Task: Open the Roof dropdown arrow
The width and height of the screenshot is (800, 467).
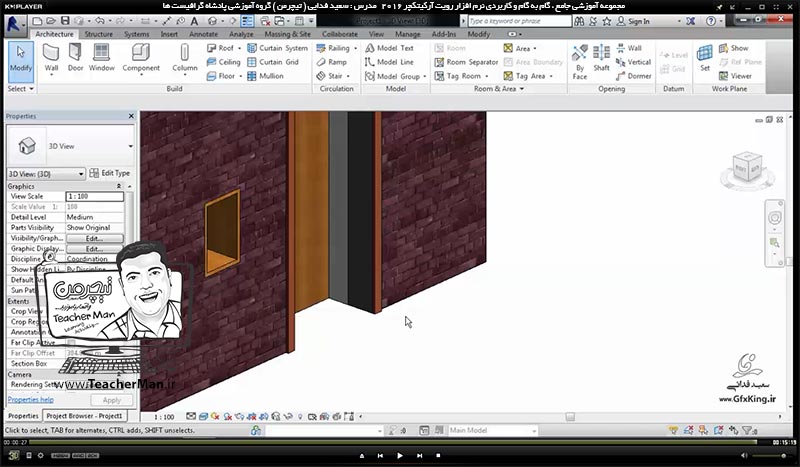Action: 239,48
